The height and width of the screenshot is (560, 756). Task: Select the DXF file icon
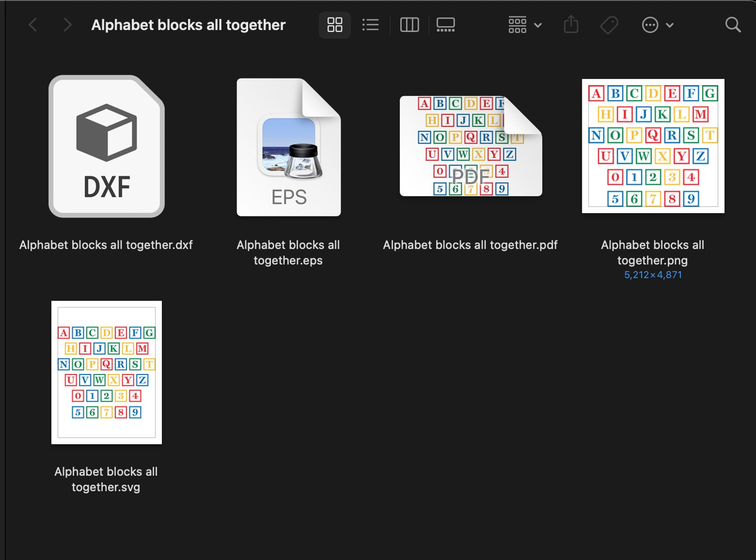(107, 147)
